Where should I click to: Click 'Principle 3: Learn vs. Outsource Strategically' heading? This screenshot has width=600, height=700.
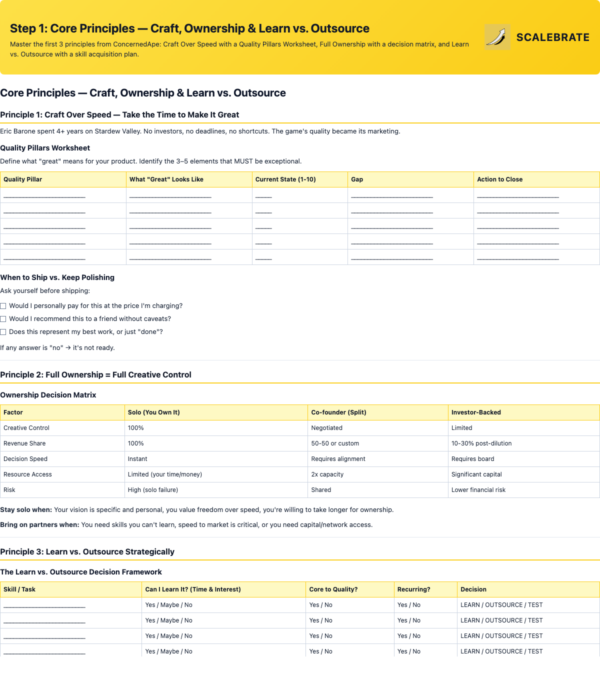click(x=87, y=551)
